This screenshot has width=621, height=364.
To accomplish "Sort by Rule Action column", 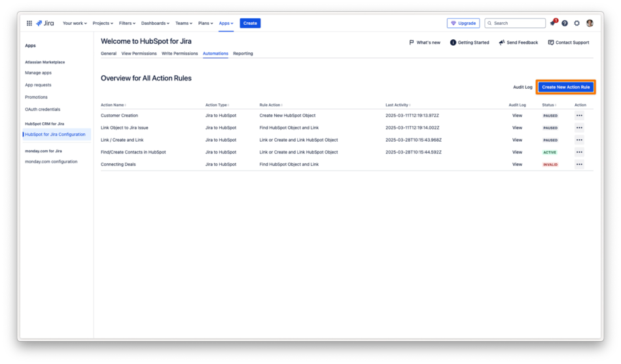I will pos(271,105).
